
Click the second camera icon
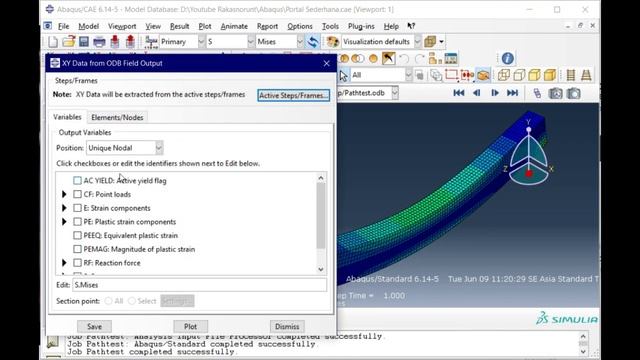point(573,93)
